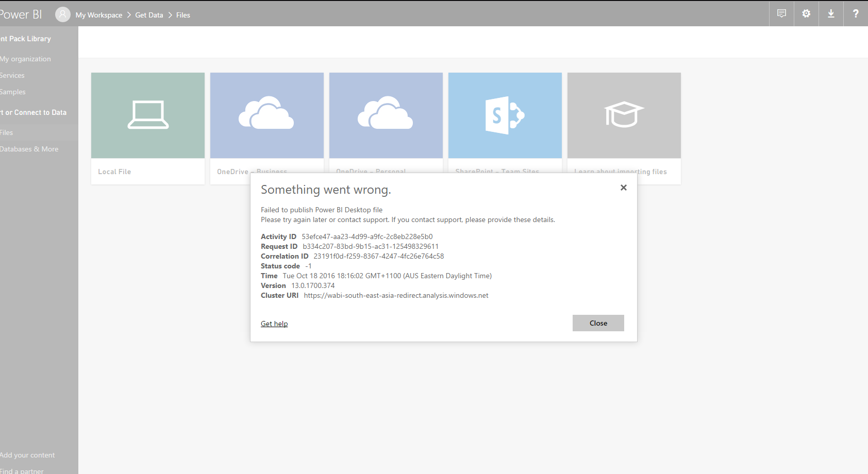Select the Correlation ID value text
868x474 pixels.
379,256
